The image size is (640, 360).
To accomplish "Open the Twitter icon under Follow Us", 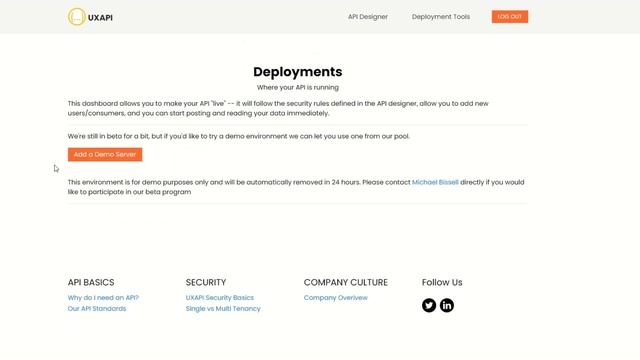I will 429,305.
